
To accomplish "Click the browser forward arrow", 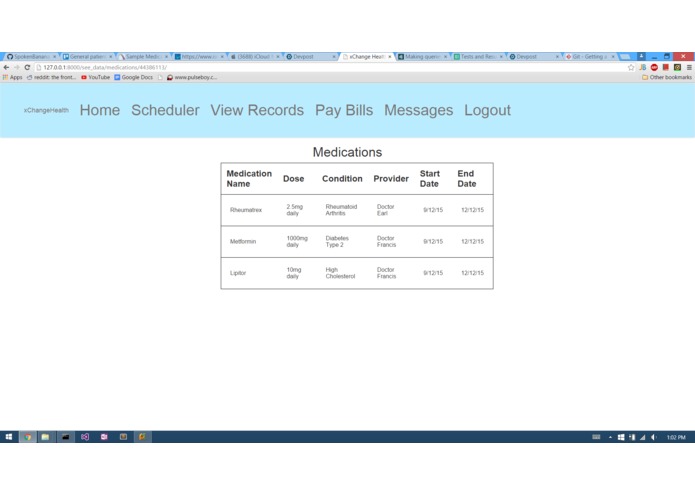I will (x=16, y=67).
